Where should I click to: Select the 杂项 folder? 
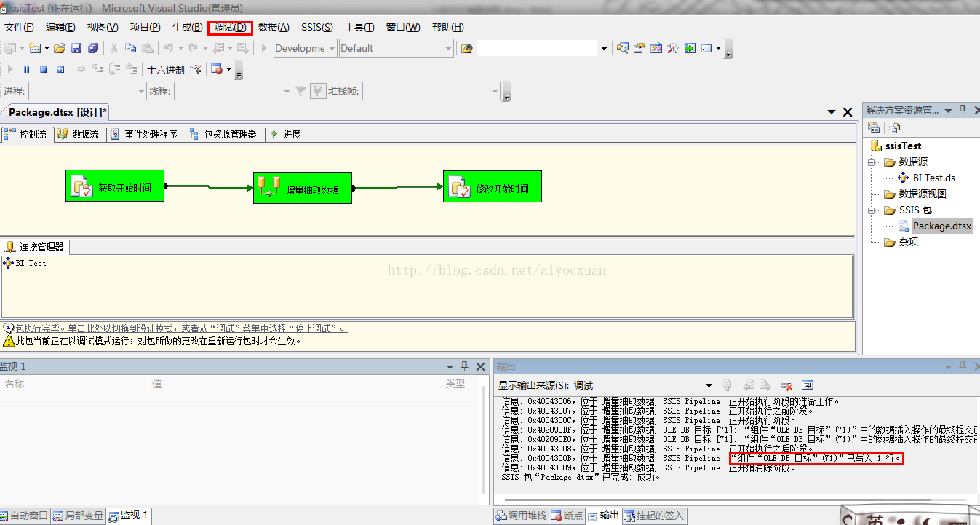click(908, 242)
